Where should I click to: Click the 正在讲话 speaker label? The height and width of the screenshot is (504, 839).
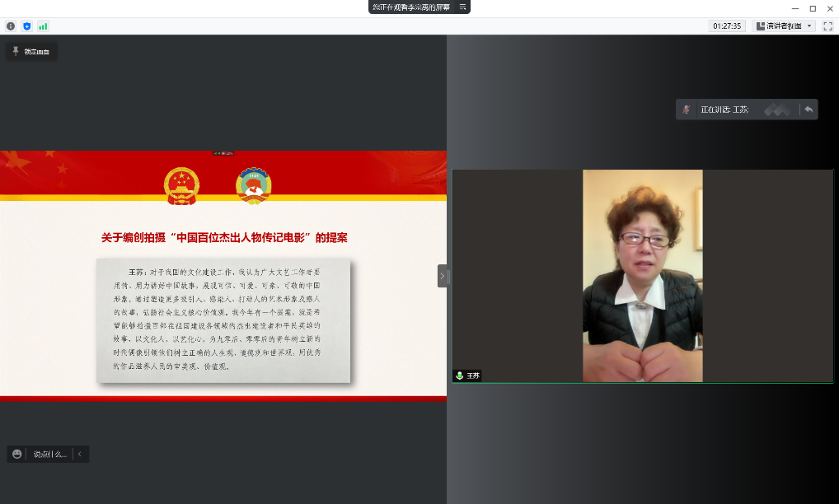click(724, 110)
